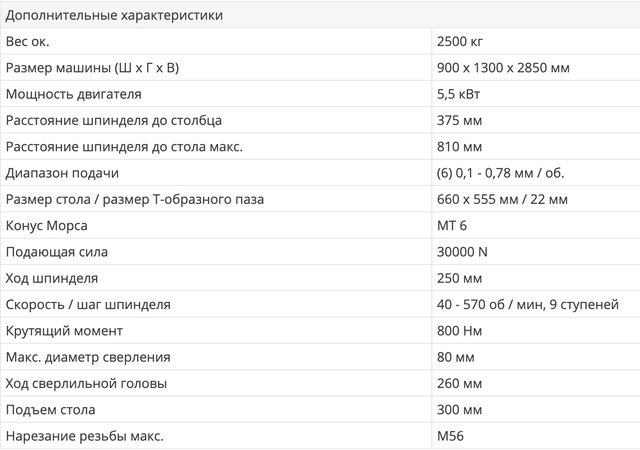640x450 pixels.
Task: Click the "Мощность двигателя" label
Action: (74, 94)
